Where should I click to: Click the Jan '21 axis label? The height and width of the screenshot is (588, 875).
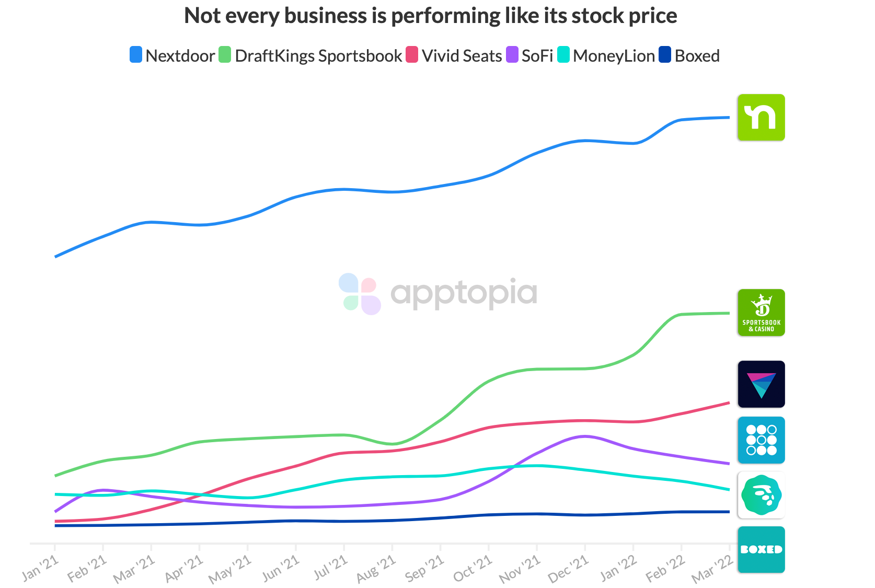[40, 569]
